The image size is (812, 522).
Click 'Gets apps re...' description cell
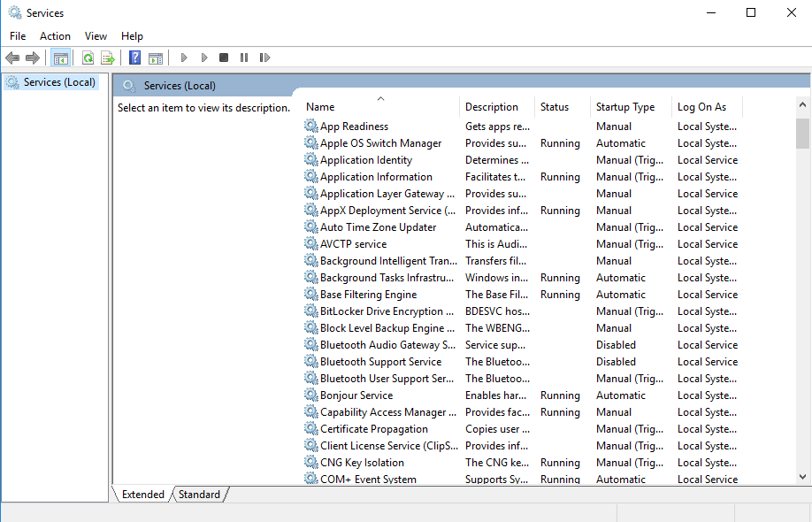point(497,127)
